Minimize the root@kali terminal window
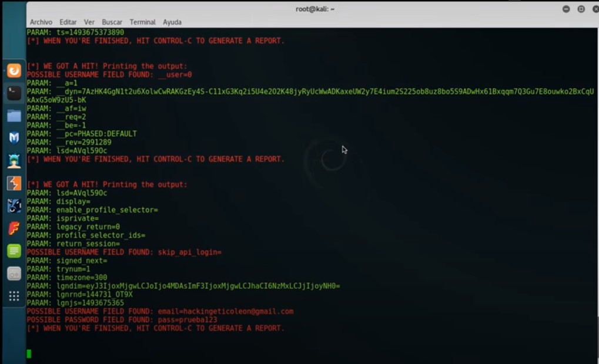 pyautogui.click(x=566, y=9)
